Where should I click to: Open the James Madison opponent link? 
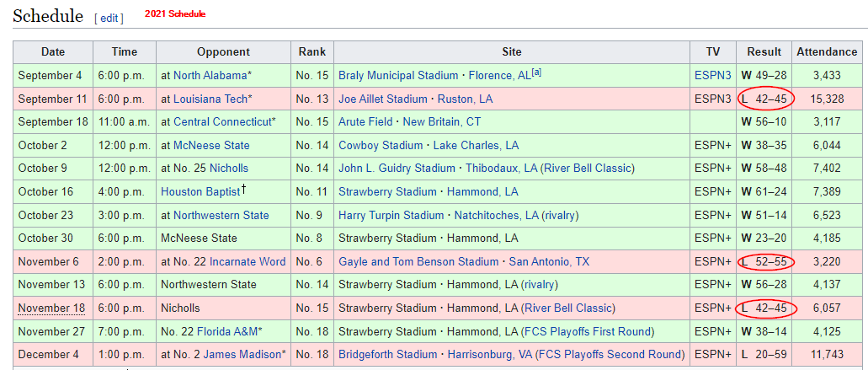tap(242, 355)
